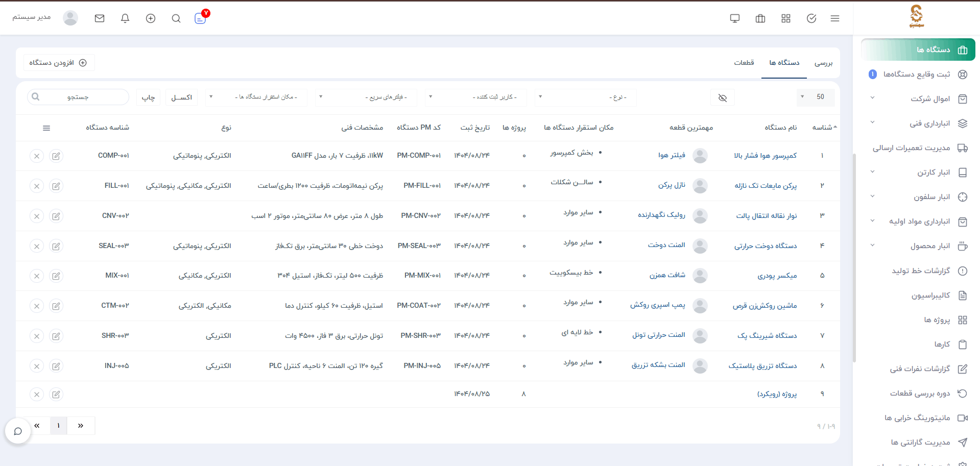Viewport: 980px width, 466px height.
Task: Open the header search magnifier icon
Action: tap(176, 18)
